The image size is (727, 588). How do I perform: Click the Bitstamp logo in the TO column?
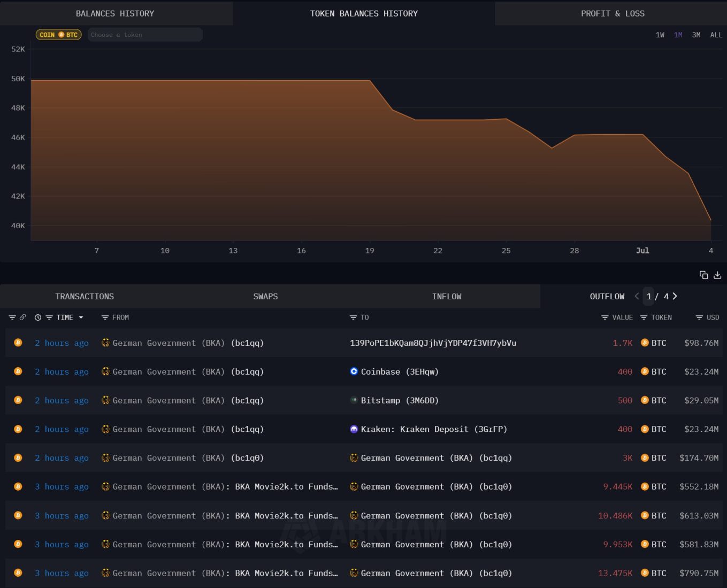click(x=354, y=400)
